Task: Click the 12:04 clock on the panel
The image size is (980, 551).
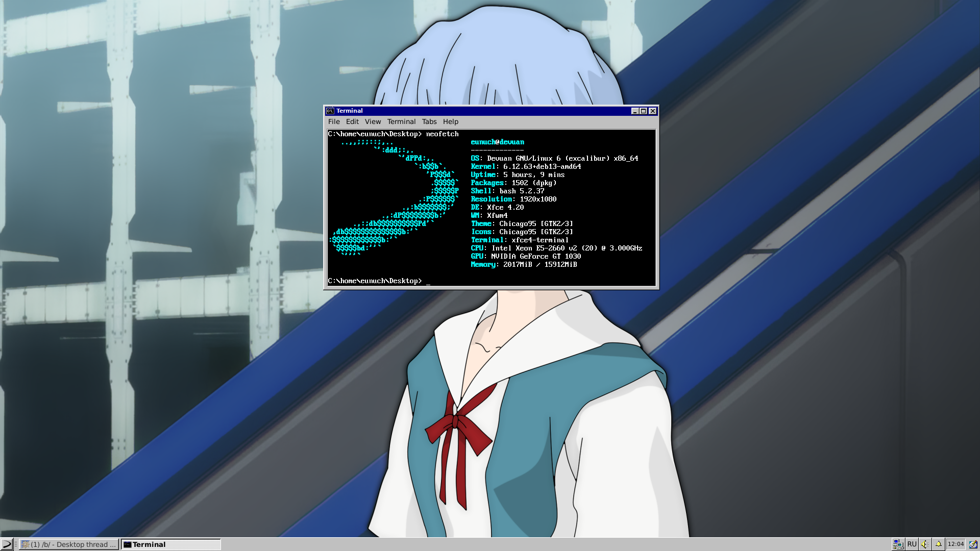Action: [x=955, y=544]
